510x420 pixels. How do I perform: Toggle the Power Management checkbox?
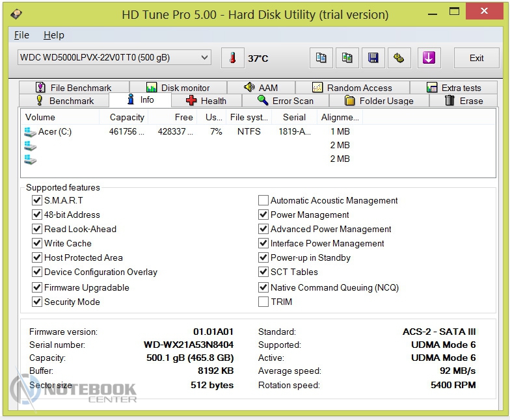point(263,215)
